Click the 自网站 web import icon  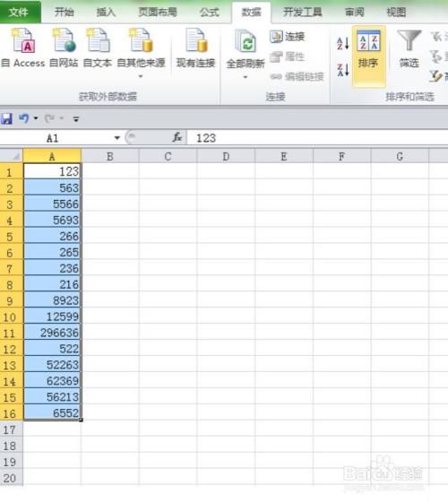(65, 40)
